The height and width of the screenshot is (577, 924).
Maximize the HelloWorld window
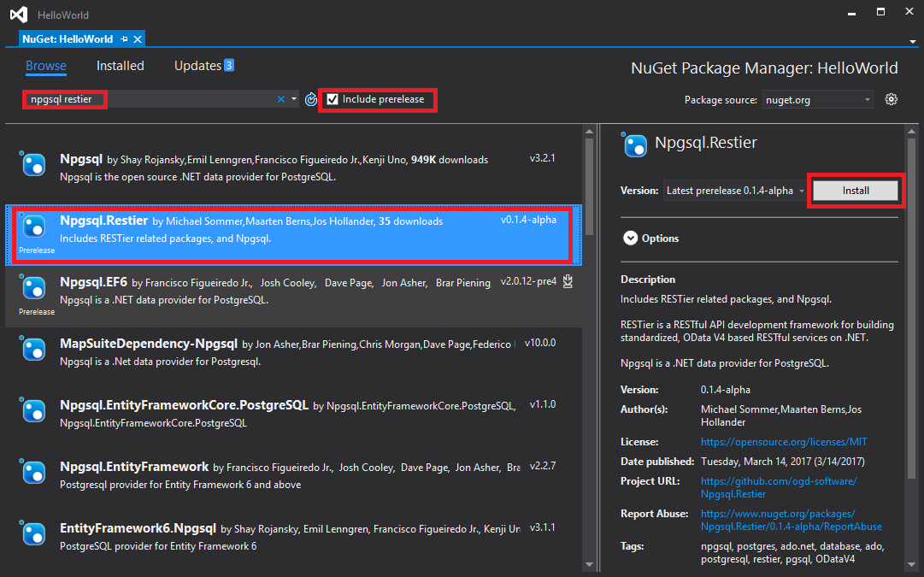[x=881, y=12]
